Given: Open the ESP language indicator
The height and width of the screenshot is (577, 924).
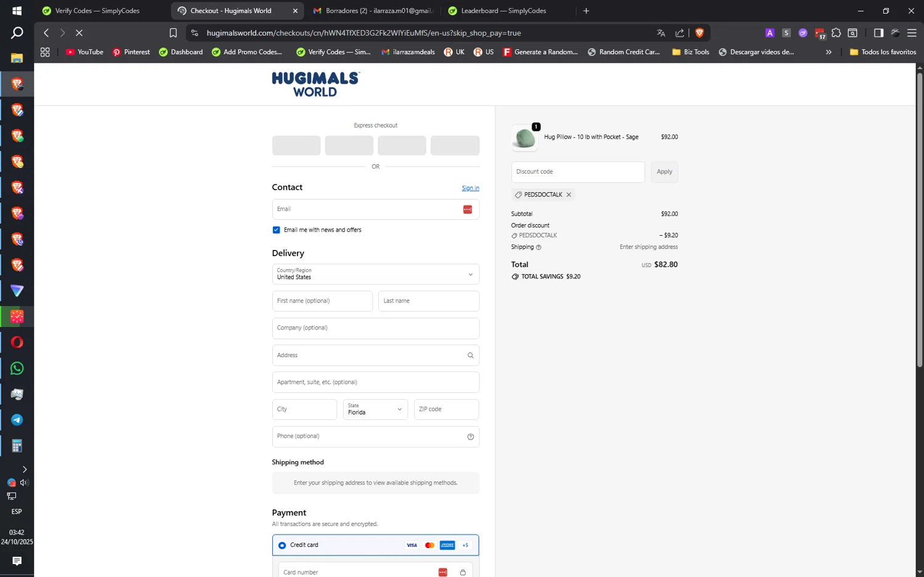Looking at the screenshot, I should coord(17,512).
